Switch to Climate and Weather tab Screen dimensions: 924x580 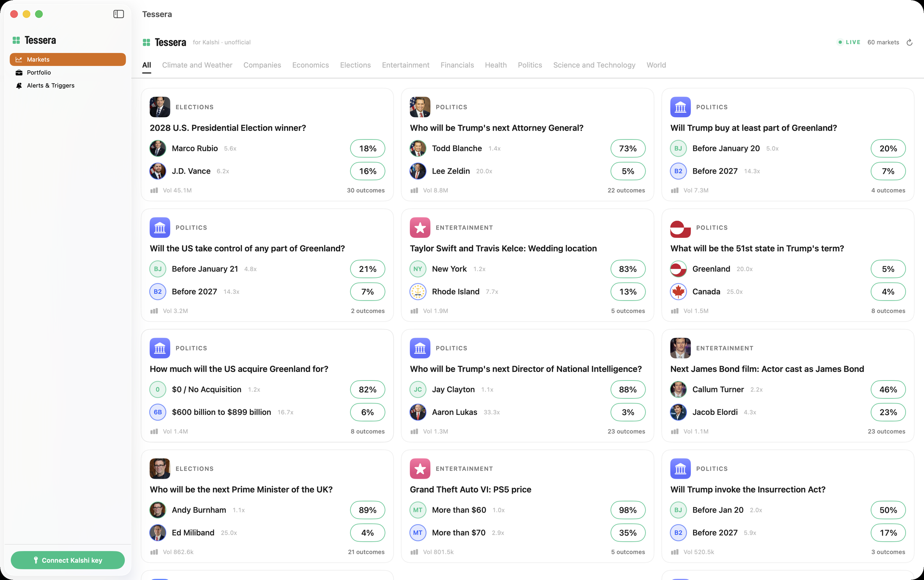(x=197, y=65)
